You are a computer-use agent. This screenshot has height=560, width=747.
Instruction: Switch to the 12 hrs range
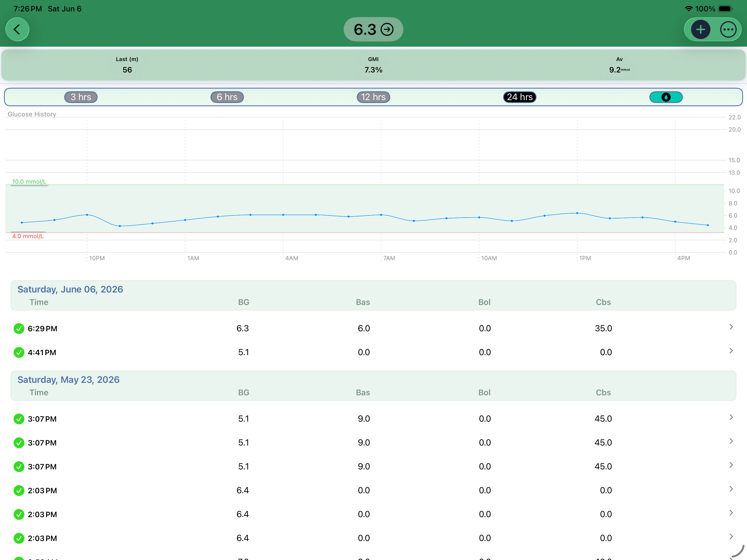[373, 97]
